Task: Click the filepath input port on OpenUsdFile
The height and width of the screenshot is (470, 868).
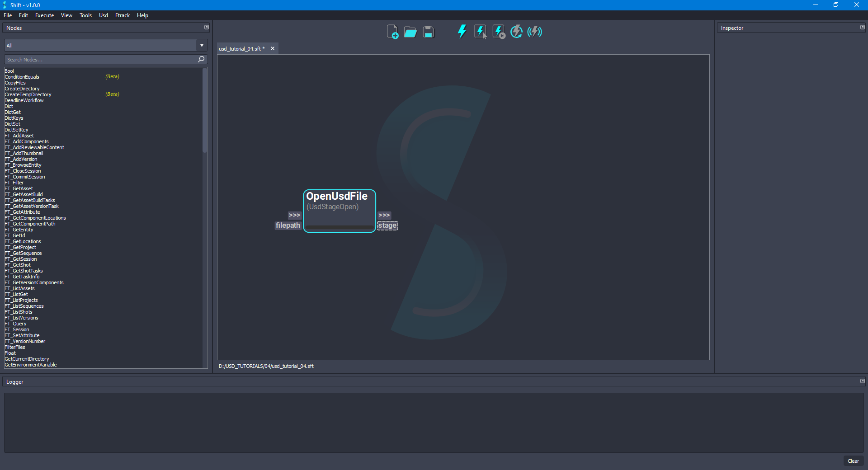Action: pos(288,226)
